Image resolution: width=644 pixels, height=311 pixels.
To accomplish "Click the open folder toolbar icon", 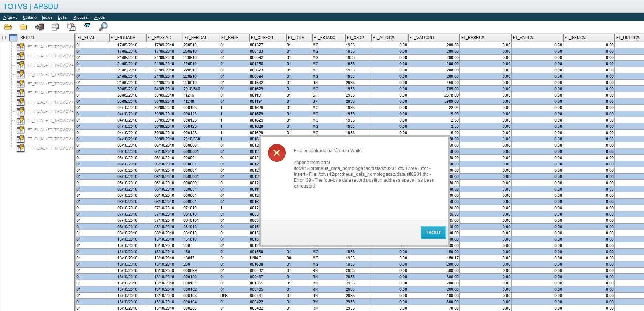I will click(x=8, y=27).
